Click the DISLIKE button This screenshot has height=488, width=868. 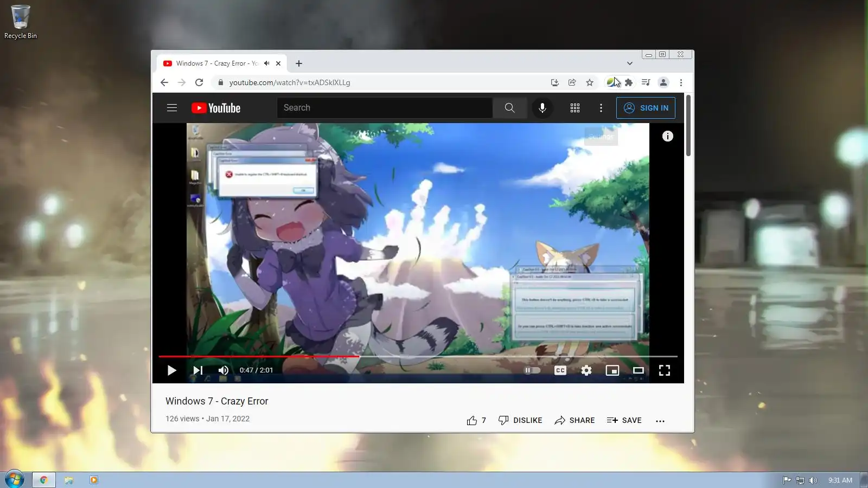coord(520,420)
